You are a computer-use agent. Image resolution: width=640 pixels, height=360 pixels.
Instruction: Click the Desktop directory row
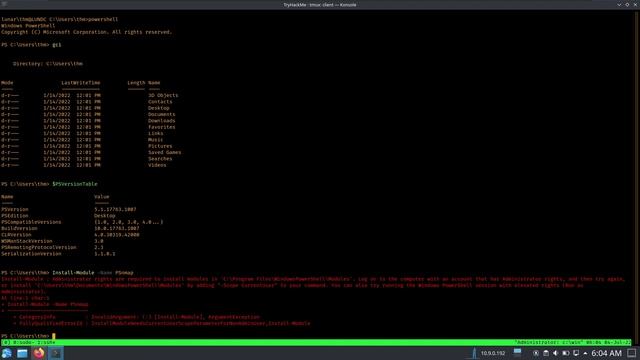tap(85, 108)
